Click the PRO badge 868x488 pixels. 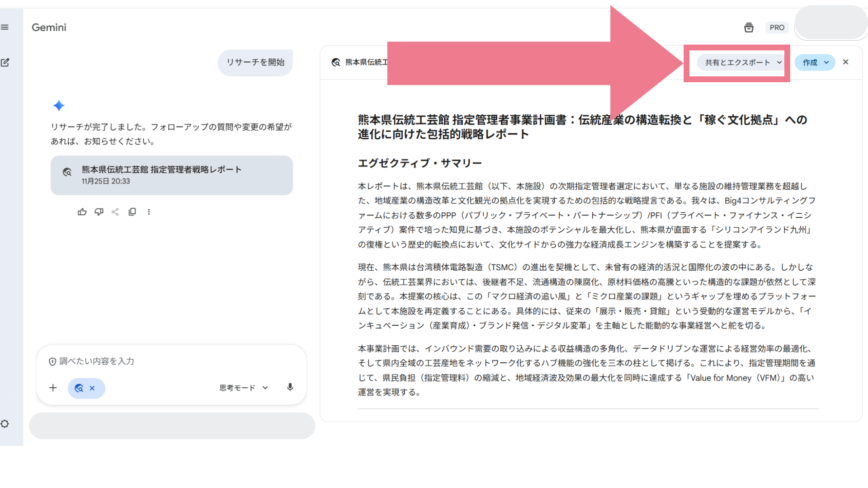coord(777,28)
